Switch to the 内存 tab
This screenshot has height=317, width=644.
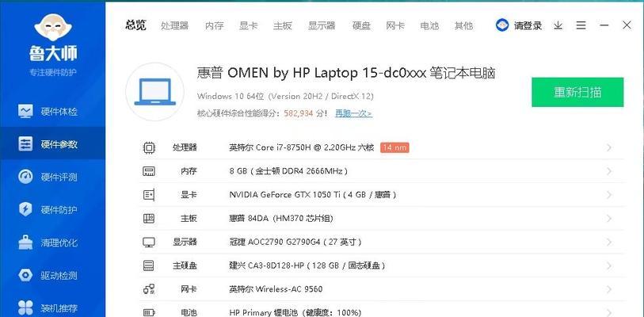pos(215,25)
